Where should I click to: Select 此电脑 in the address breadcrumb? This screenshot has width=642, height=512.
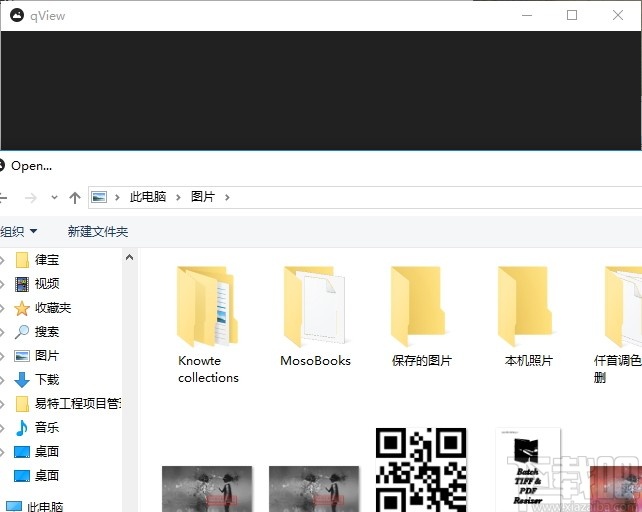click(x=148, y=197)
